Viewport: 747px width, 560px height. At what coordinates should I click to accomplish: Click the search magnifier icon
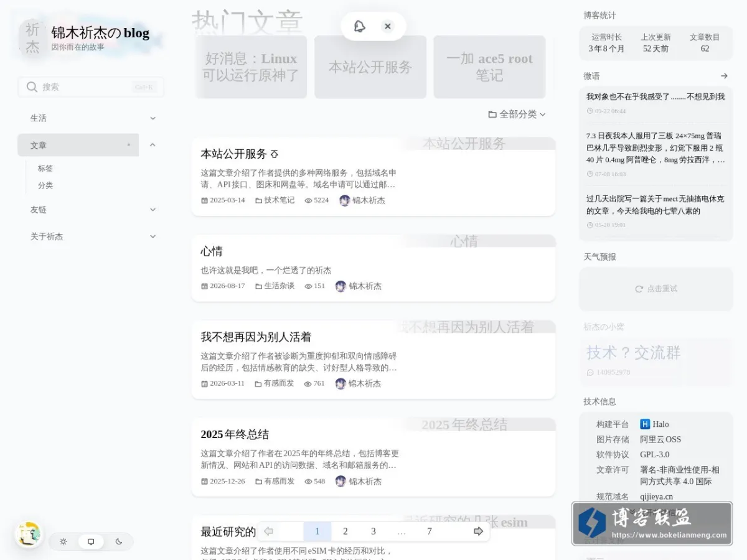click(x=32, y=87)
